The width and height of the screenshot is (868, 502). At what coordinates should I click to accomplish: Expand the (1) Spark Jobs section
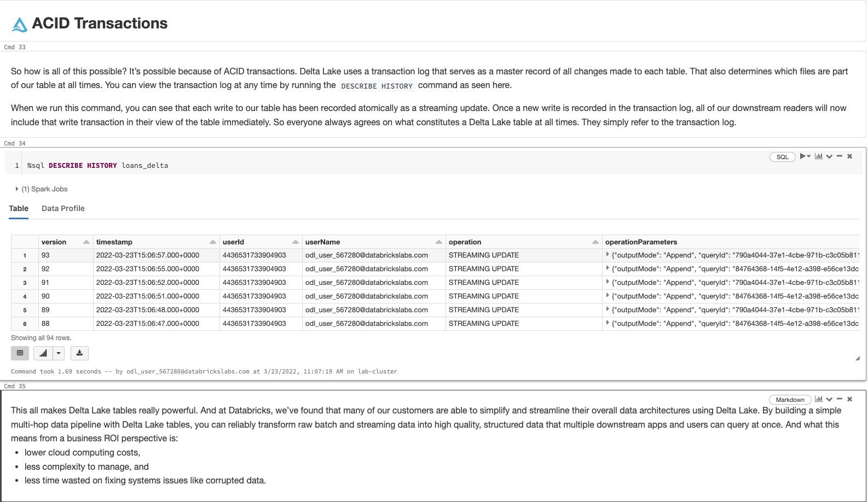tap(42, 189)
